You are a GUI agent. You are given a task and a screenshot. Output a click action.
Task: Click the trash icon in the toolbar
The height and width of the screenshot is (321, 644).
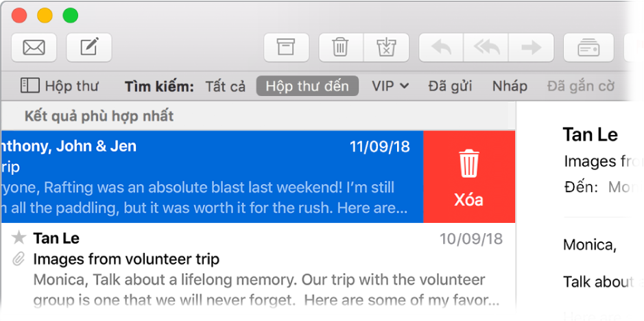340,47
